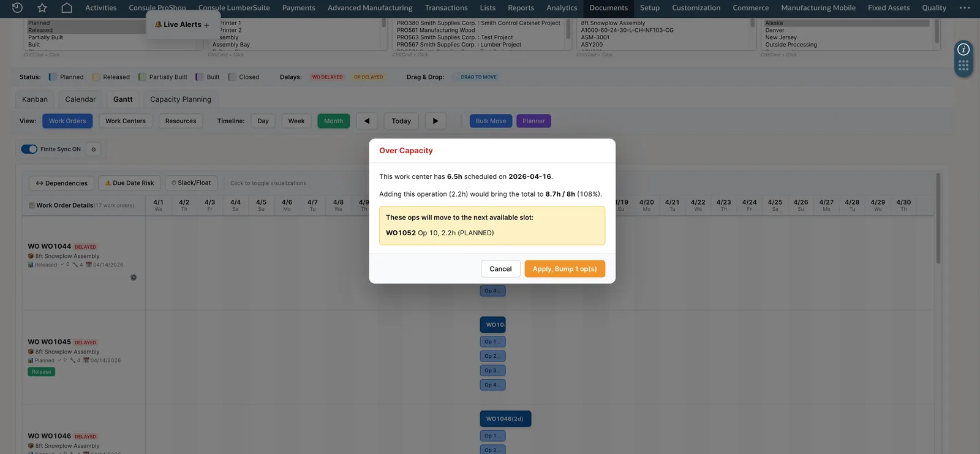The width and height of the screenshot is (980, 454).
Task: Select PRO561 Manufacturing Wood project
Action: click(x=435, y=30)
